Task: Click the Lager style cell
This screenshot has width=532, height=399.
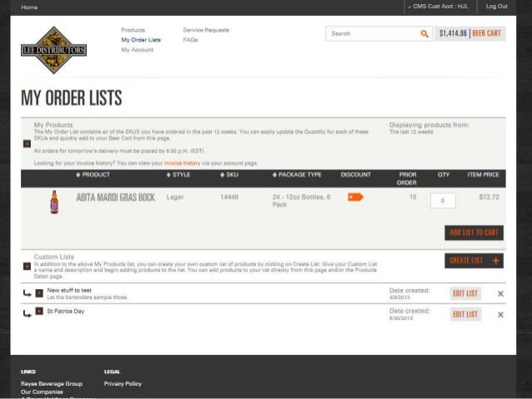Action: [x=175, y=197]
